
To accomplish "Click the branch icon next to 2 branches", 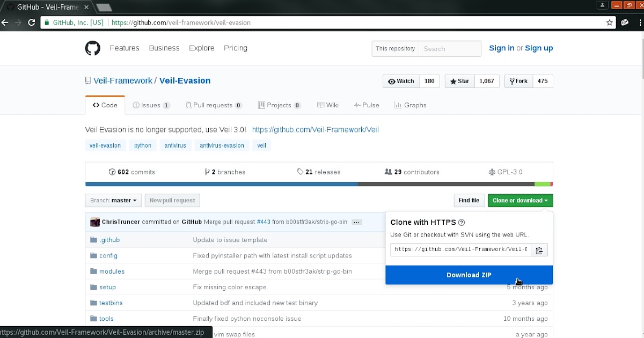I will point(207,171).
